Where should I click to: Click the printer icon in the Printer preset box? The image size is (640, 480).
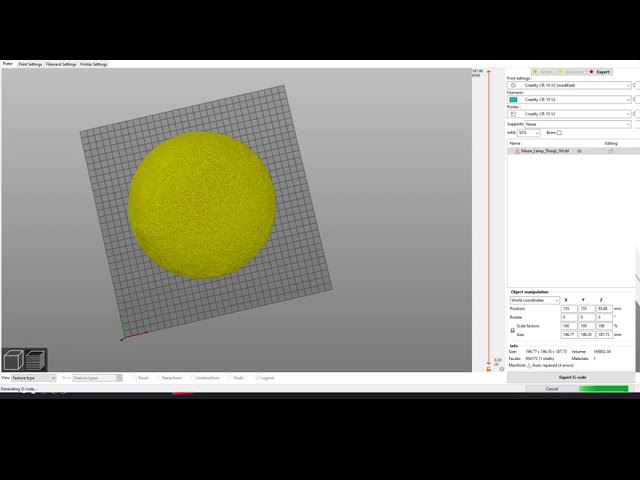point(513,114)
